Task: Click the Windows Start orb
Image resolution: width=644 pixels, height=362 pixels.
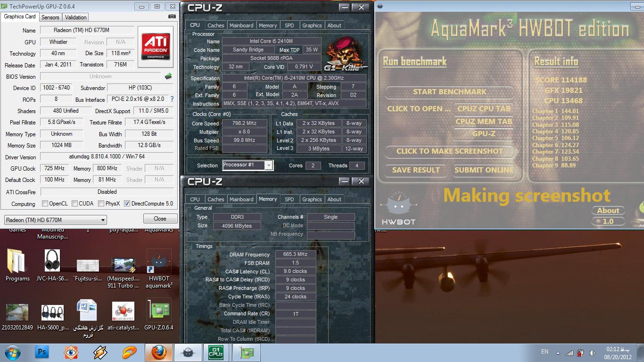Action: pyautogui.click(x=13, y=352)
